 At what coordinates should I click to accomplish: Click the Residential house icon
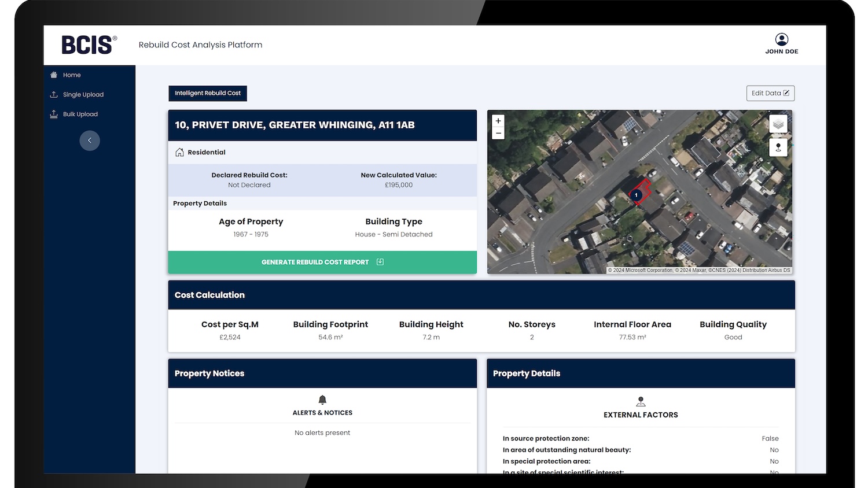[x=178, y=152]
